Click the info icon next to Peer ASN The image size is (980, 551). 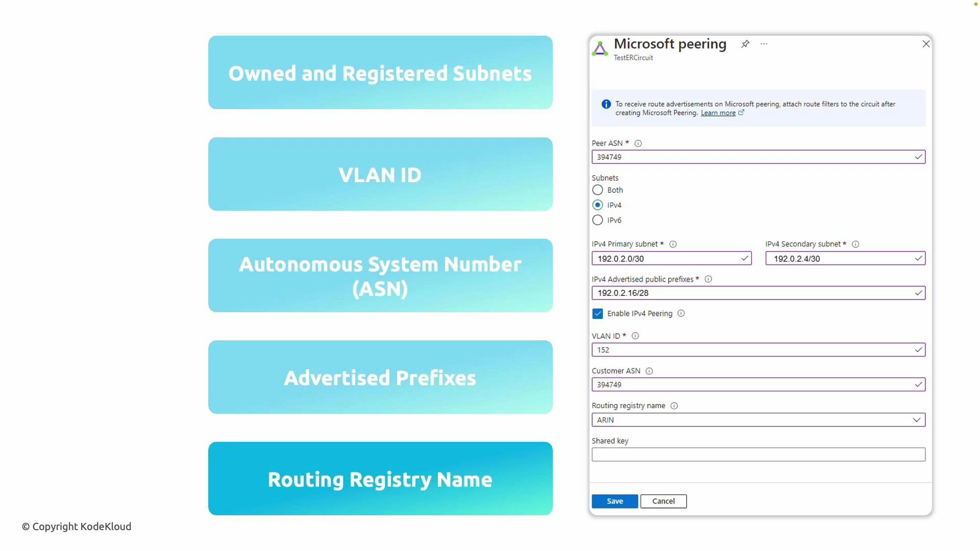pos(638,143)
